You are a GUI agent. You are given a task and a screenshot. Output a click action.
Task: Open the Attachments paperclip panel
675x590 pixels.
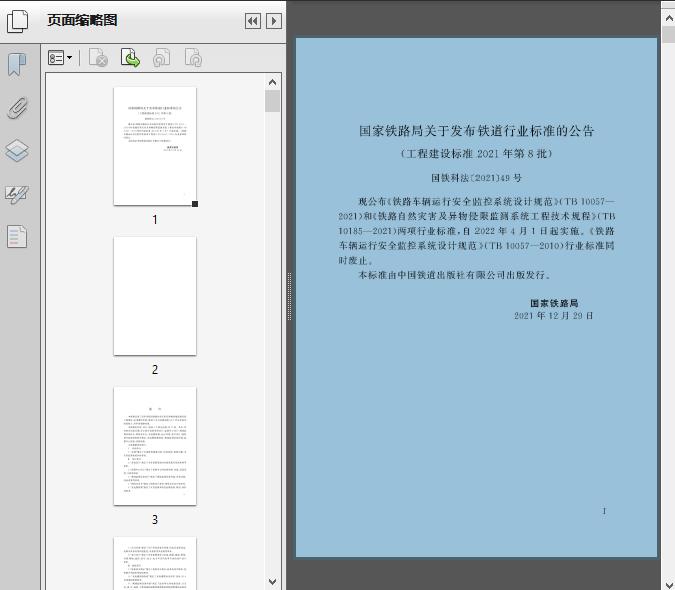click(x=18, y=108)
